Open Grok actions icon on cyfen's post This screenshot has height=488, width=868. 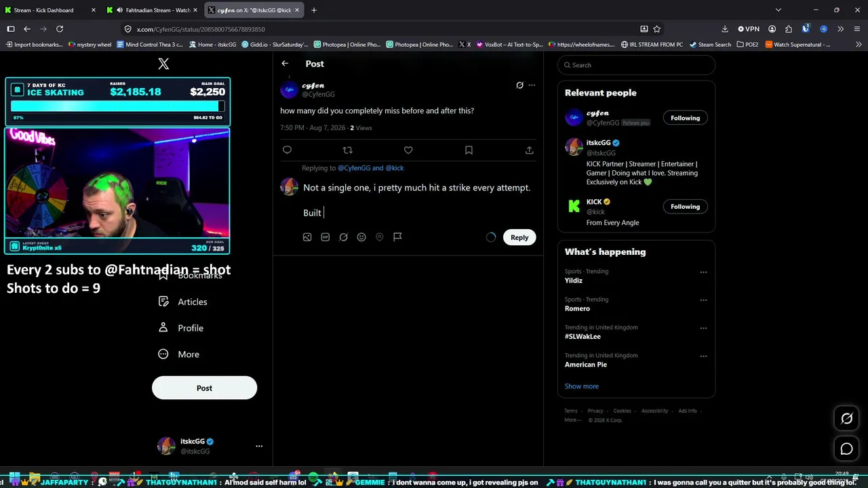coord(519,85)
